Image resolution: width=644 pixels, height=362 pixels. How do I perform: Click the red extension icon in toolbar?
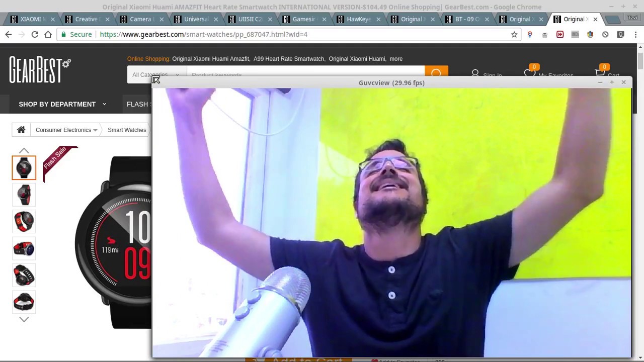point(560,34)
